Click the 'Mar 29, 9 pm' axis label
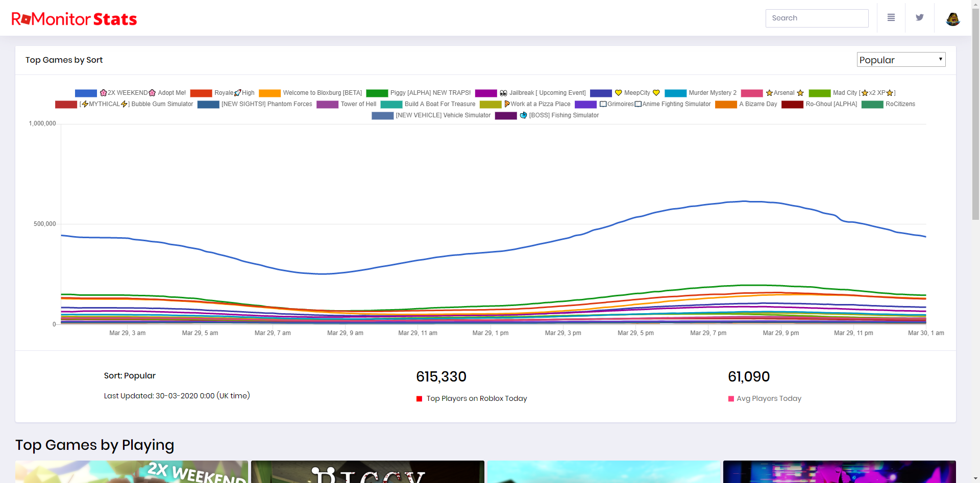The image size is (980, 483). pos(781,333)
